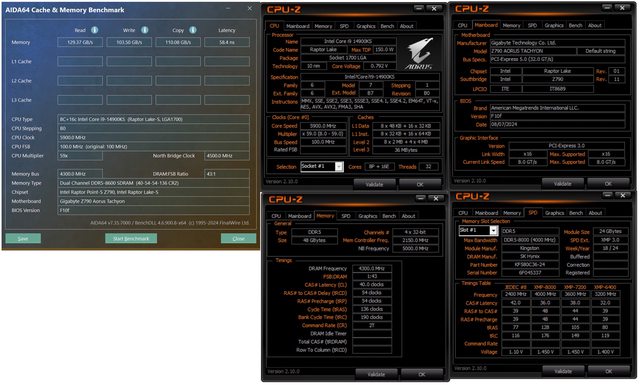
Task: Click the Close button in AIDA64
Action: 238,238
